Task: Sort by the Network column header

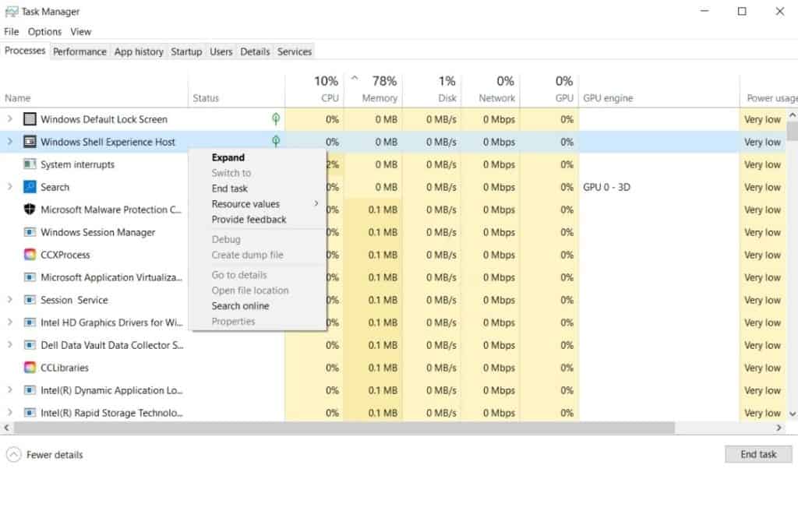Action: pos(489,90)
